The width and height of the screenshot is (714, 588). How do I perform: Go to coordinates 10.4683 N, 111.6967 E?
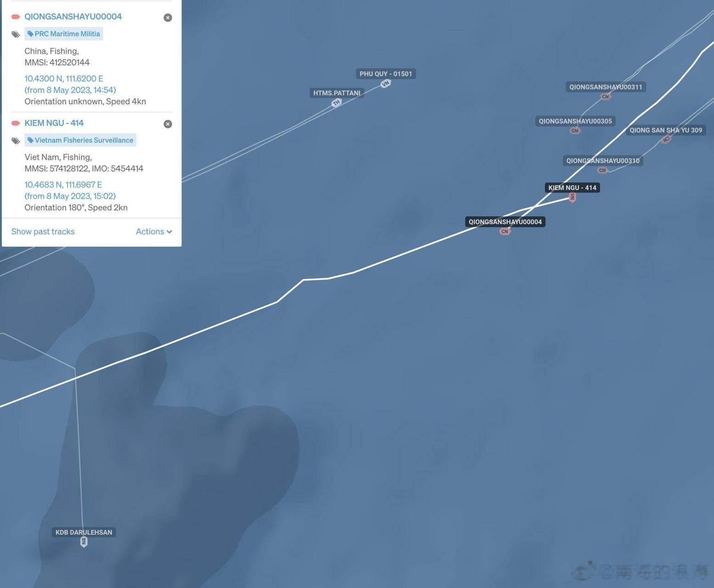pyautogui.click(x=63, y=185)
